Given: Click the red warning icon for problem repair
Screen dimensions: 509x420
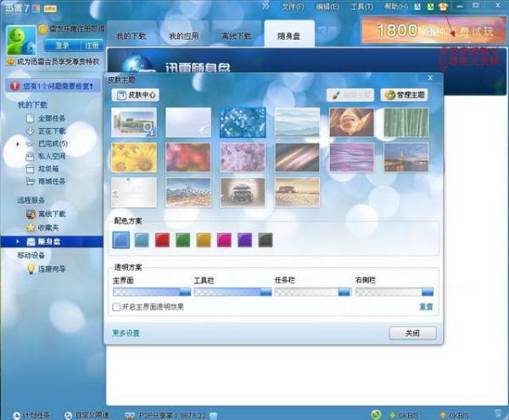Looking at the screenshot, I should [14, 86].
